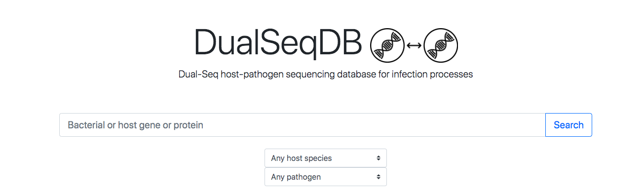Viewport: 644px width, 196px height.
Task: Click the 'Bacterial or host gene' placeholder text
Action: [114, 125]
